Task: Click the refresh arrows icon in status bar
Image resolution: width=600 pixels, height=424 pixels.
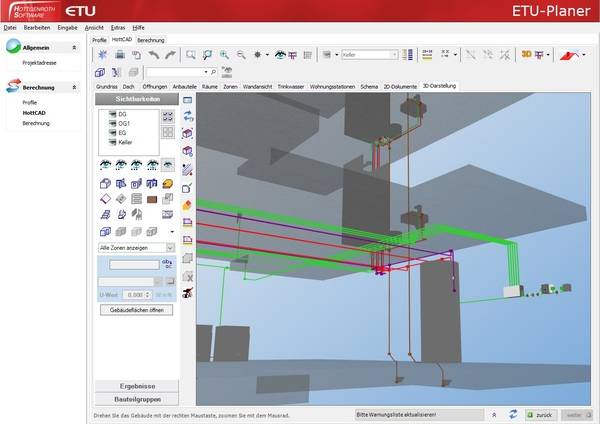Action: coord(511,413)
